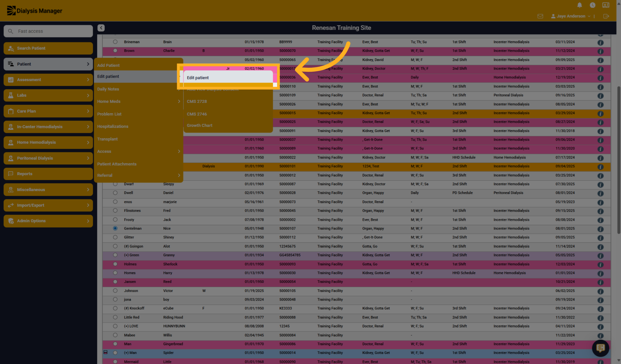
Task: Expand the Assessment sidebar menu
Action: click(x=48, y=80)
